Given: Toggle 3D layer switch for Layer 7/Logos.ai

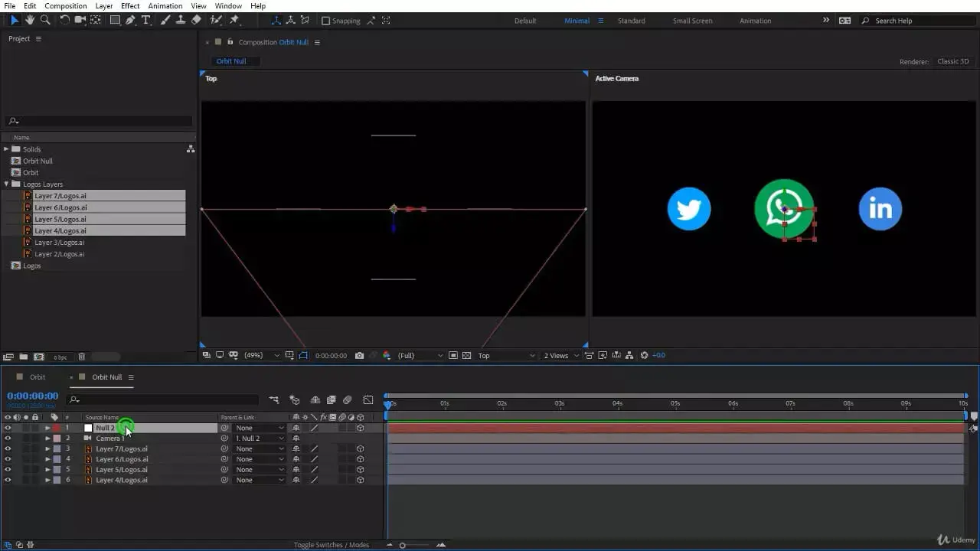Looking at the screenshot, I should pos(360,448).
